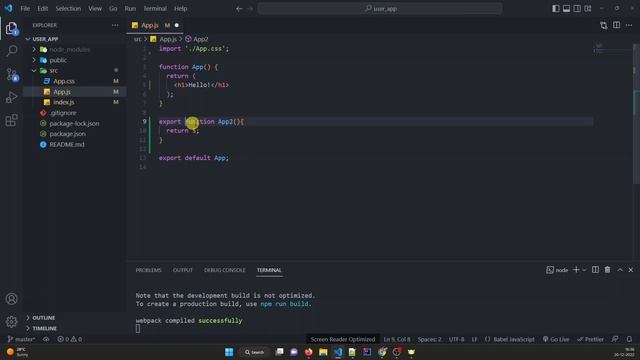Add a new terminal with plus icon
This screenshot has height=360, width=640.
tap(576, 270)
